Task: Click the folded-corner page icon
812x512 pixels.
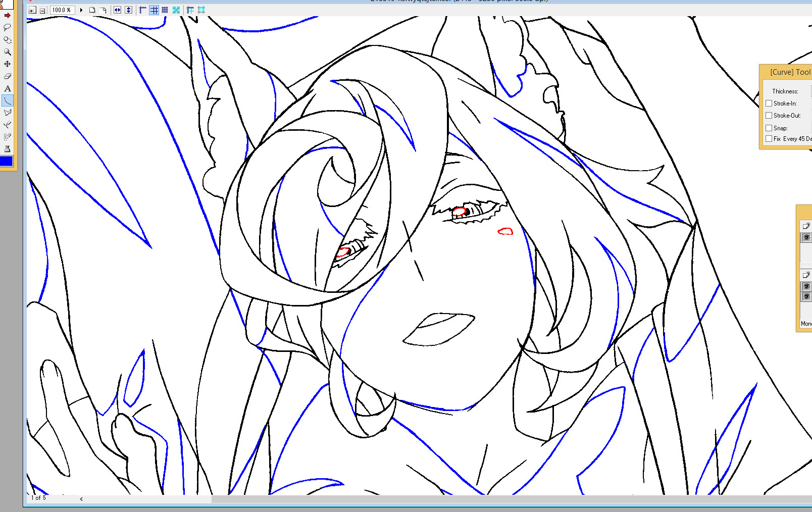Action: pyautogui.click(x=103, y=10)
